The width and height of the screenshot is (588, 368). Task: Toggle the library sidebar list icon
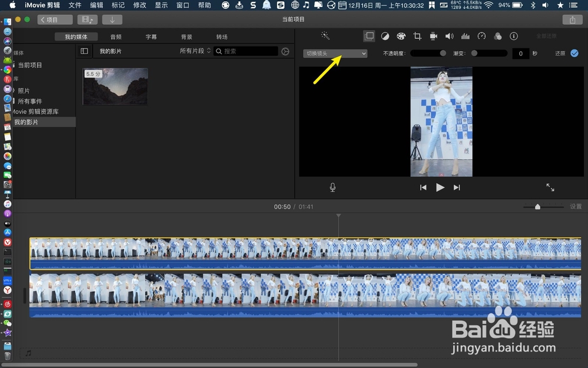(84, 51)
